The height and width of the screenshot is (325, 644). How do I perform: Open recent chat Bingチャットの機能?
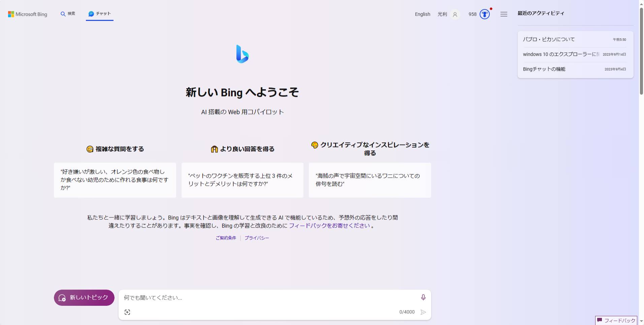(575, 69)
